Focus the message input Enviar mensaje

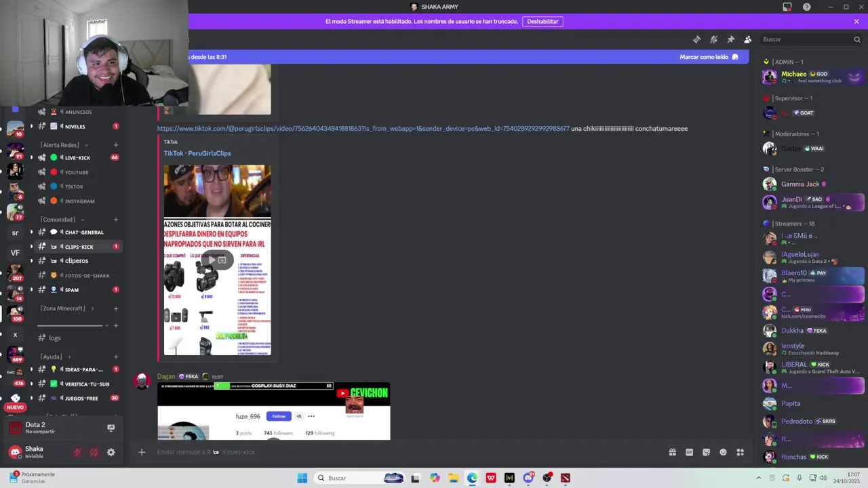click(407, 452)
